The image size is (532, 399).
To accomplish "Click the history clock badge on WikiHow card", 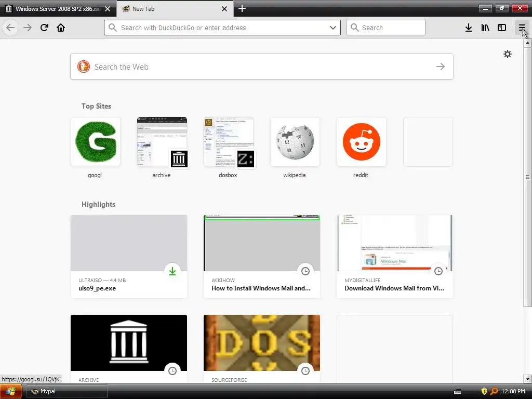I will pos(305,271).
